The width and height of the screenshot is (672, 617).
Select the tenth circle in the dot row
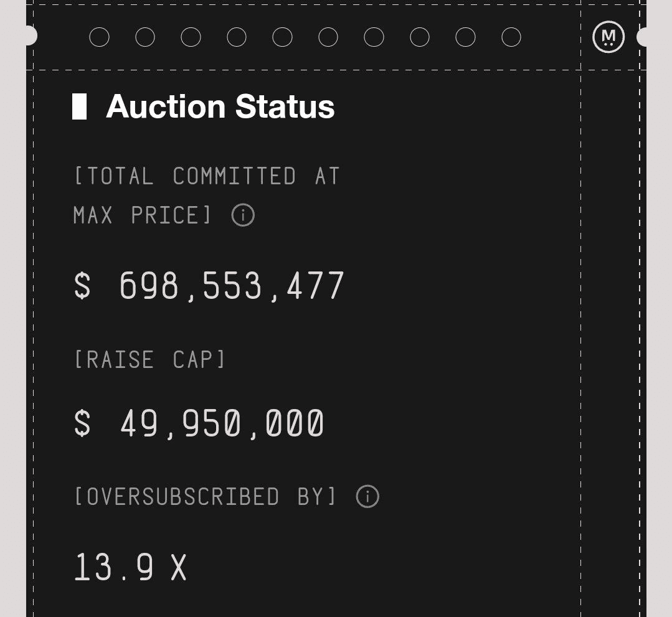click(511, 37)
